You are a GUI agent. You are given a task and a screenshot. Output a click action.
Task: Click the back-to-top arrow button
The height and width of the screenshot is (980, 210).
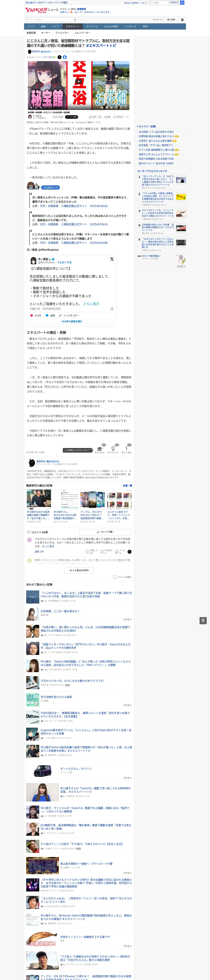[203, 621]
